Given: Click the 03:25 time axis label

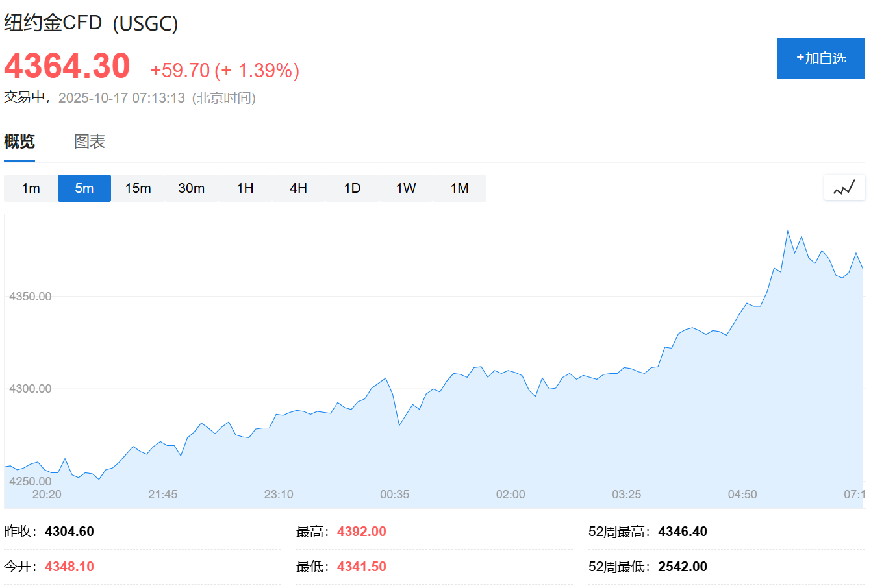Looking at the screenshot, I should tap(627, 495).
